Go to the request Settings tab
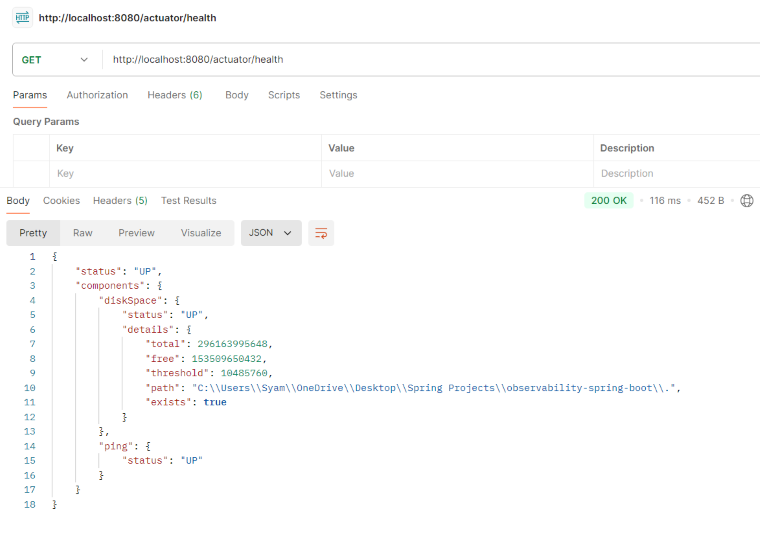This screenshot has width=760, height=533. (338, 95)
